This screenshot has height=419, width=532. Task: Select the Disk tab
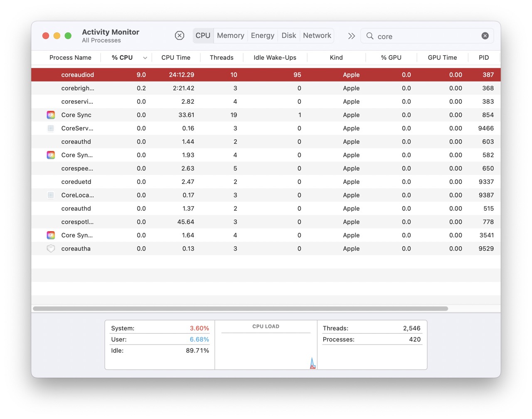288,36
